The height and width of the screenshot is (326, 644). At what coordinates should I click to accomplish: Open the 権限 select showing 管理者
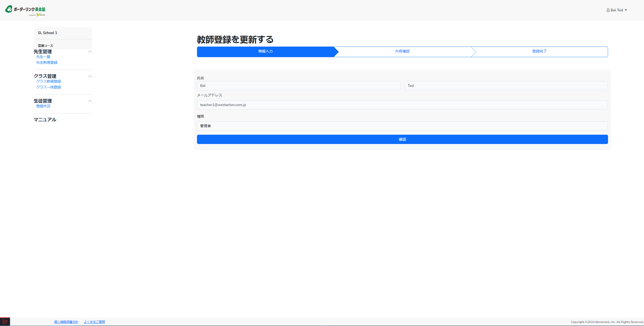(402, 126)
